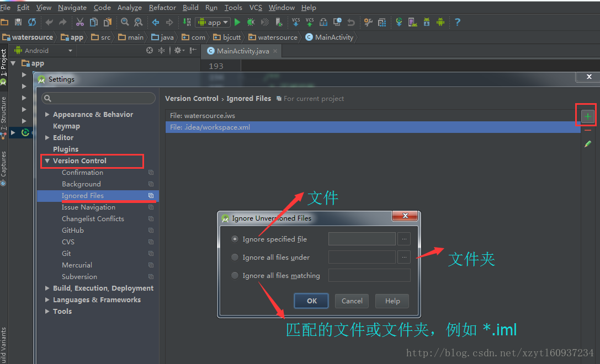600x364 pixels.
Task: Open the Build menu
Action: [x=190, y=7]
